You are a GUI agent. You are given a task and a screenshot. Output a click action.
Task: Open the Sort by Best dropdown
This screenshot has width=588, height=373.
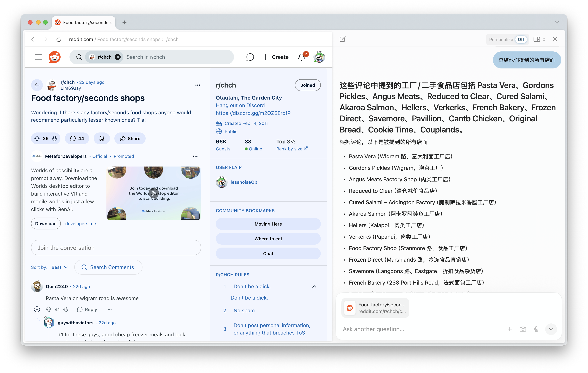(x=59, y=267)
